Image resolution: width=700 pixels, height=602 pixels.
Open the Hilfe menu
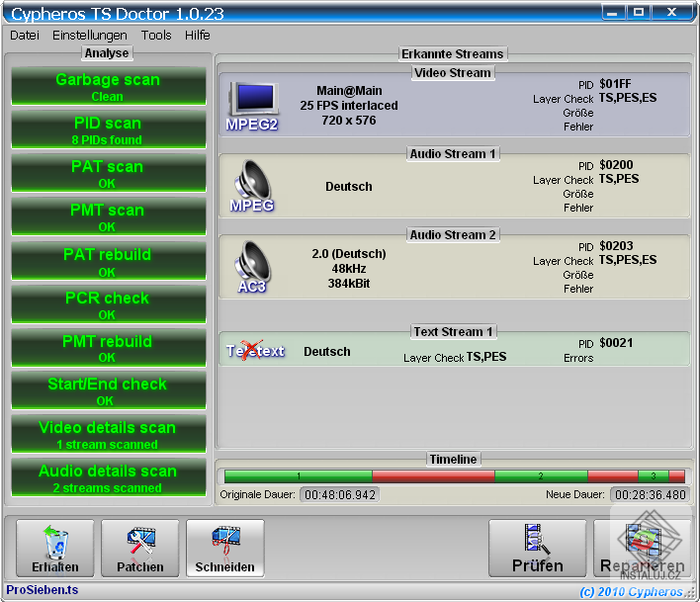[x=197, y=35]
